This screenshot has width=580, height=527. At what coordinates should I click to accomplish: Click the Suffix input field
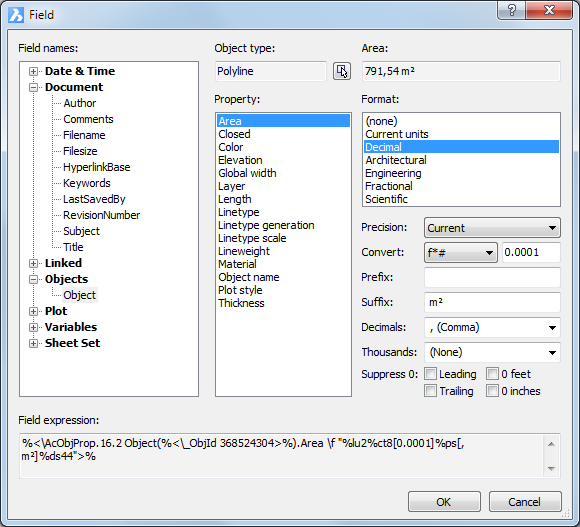[x=492, y=303]
